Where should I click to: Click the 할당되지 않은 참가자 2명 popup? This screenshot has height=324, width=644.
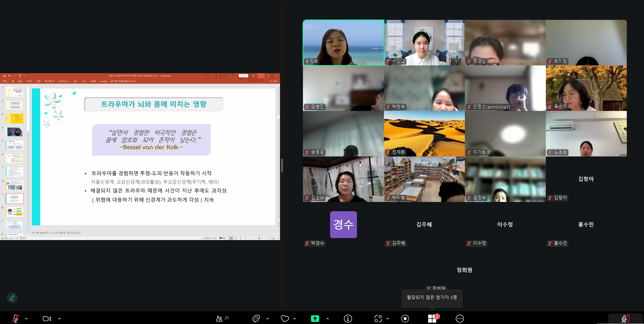click(431, 297)
